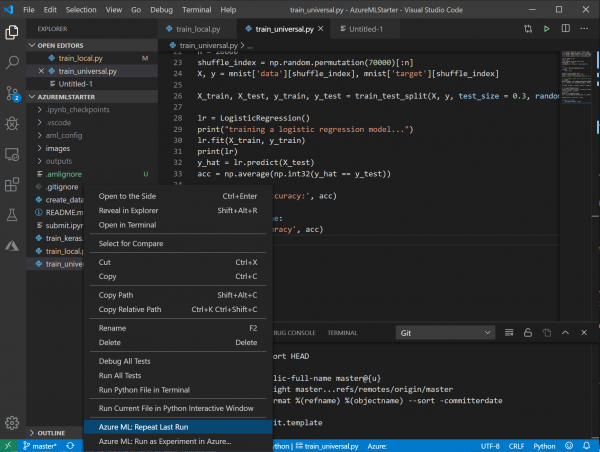Open the Search view in activity bar
This screenshot has width=600, height=452.
tap(13, 62)
